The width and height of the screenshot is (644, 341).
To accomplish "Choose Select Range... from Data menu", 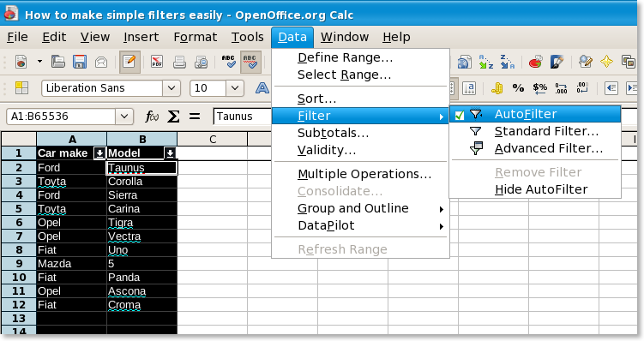I will click(360, 75).
